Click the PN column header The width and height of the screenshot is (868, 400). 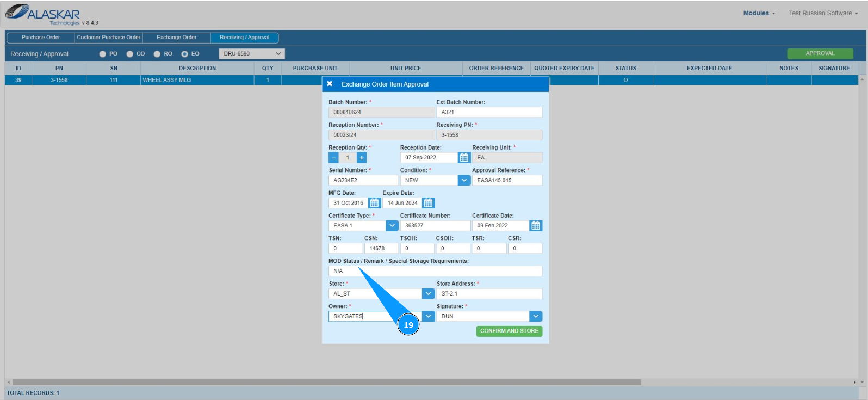59,69
